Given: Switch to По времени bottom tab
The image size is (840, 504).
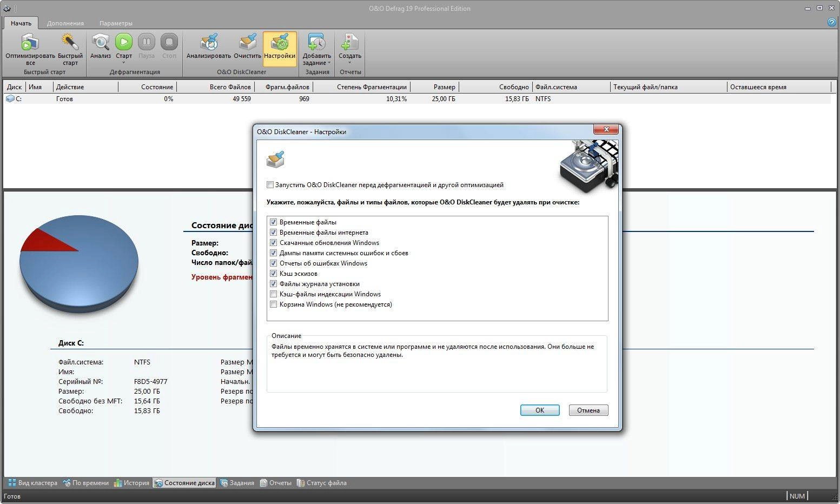Looking at the screenshot, I should [x=85, y=483].
